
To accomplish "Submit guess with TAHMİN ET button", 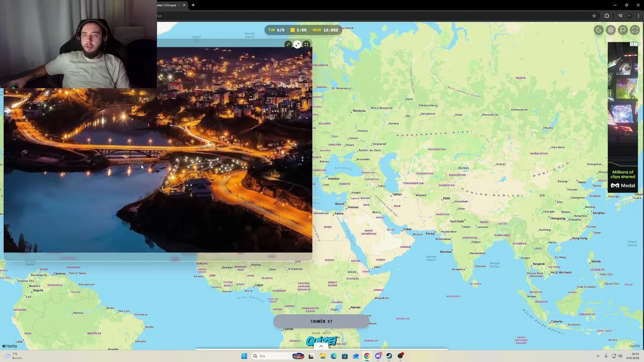I will [321, 321].
